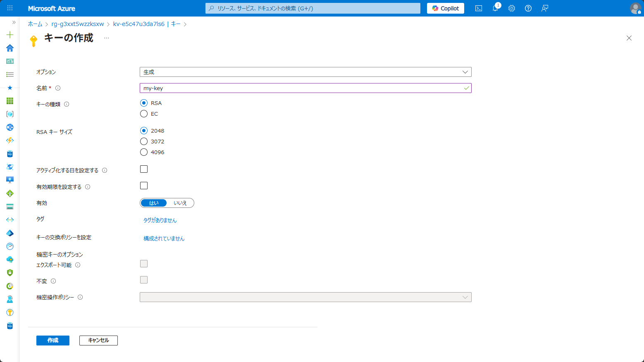
Task: Expand the オプション dropdown showing 生成
Action: [305, 72]
